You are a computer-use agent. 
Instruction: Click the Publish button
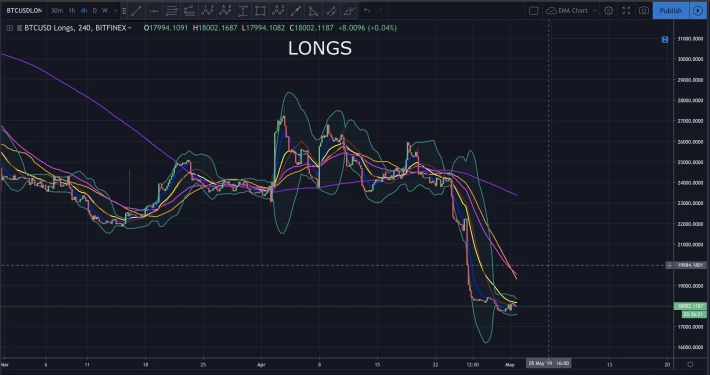671,10
